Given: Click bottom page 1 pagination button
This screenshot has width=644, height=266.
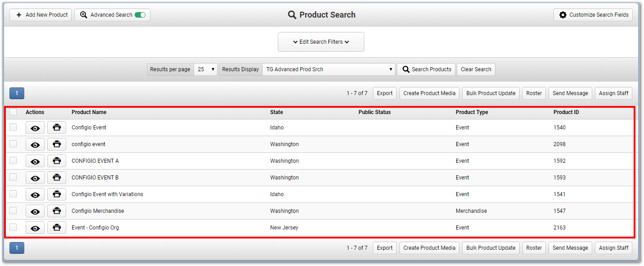Looking at the screenshot, I should [17, 248].
